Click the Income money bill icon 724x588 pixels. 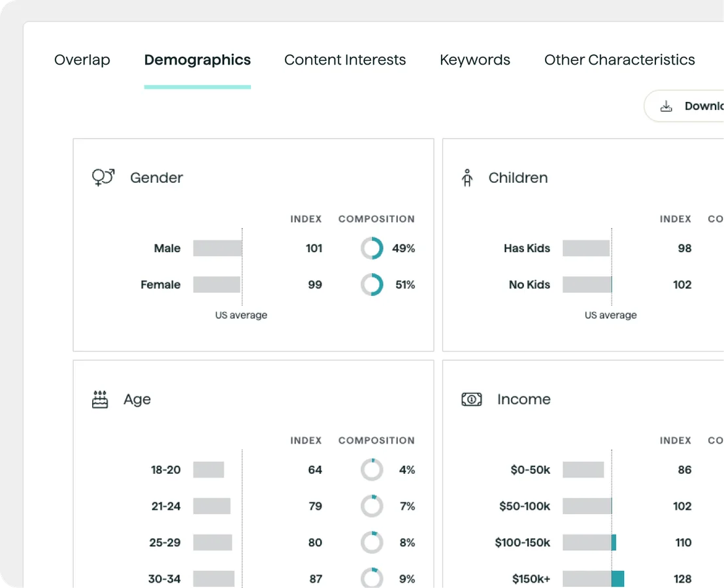472,399
